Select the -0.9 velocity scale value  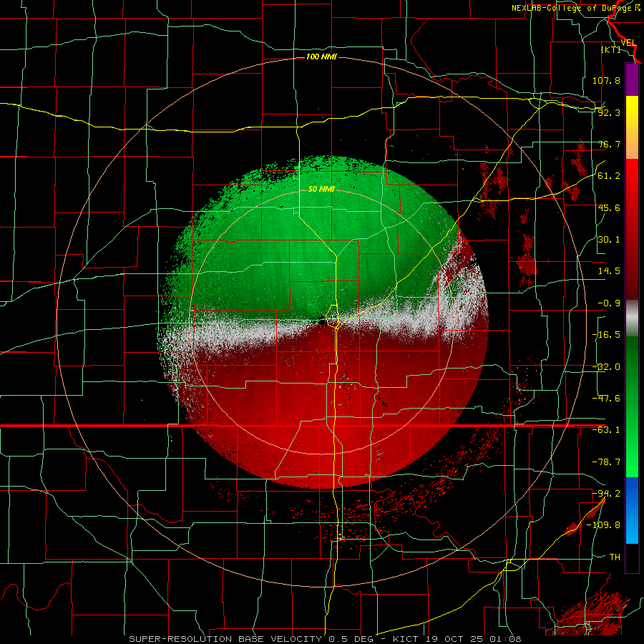click(x=609, y=303)
